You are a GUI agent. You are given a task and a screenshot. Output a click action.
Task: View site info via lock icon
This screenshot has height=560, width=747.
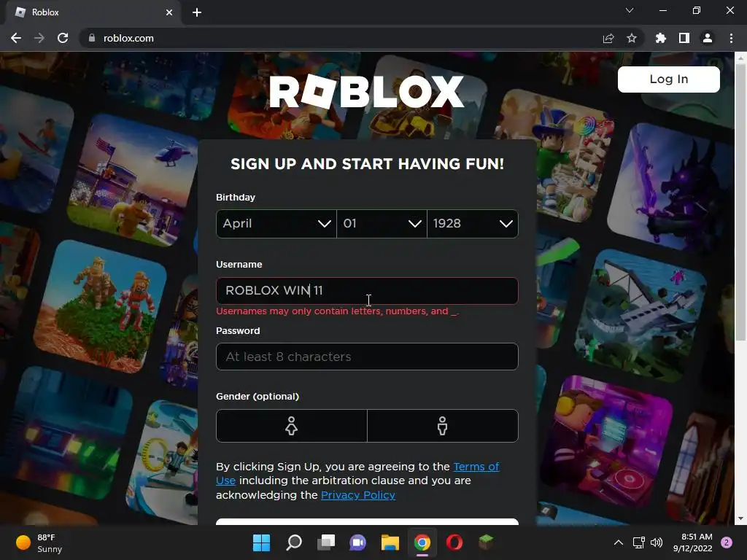tap(92, 38)
